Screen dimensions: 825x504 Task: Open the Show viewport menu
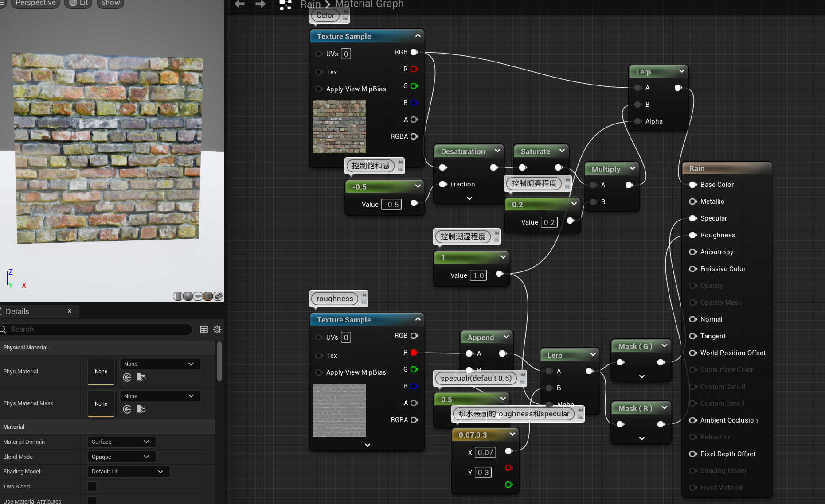pyautogui.click(x=110, y=4)
